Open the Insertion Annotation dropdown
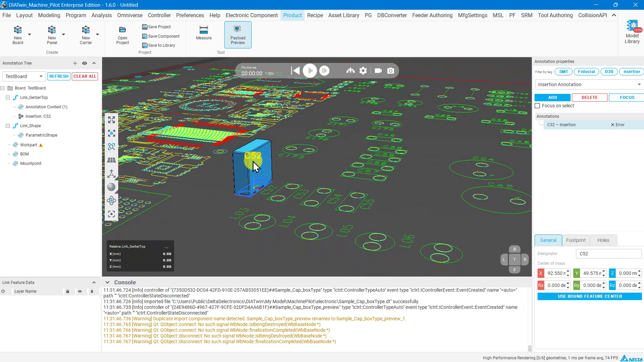 click(x=589, y=84)
